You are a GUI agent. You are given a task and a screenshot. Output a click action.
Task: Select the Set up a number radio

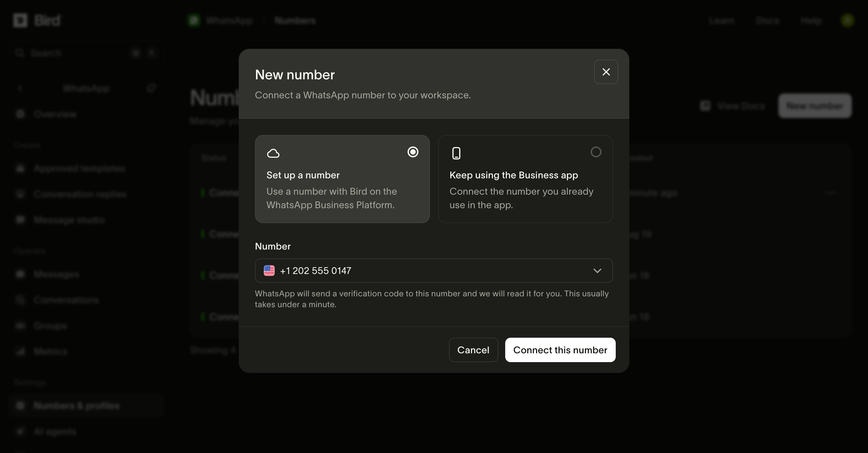tap(413, 152)
